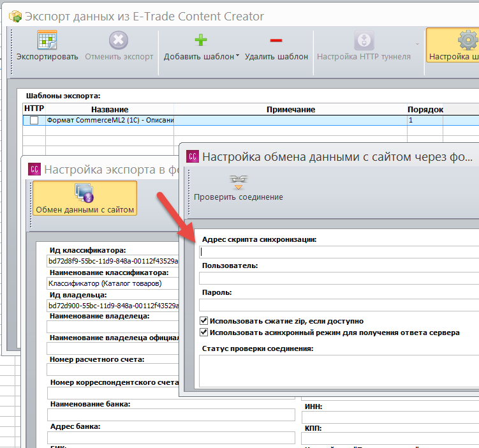Click the Шаблоны экспорта label
The height and width of the screenshot is (448, 479).
click(63, 96)
